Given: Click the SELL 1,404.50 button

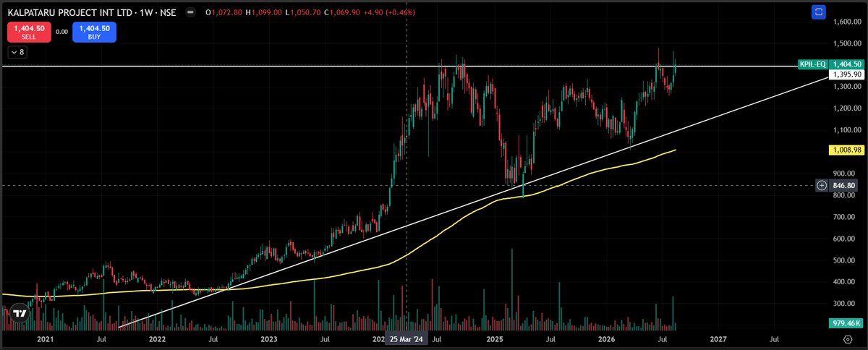Looking at the screenshot, I should click(x=29, y=32).
